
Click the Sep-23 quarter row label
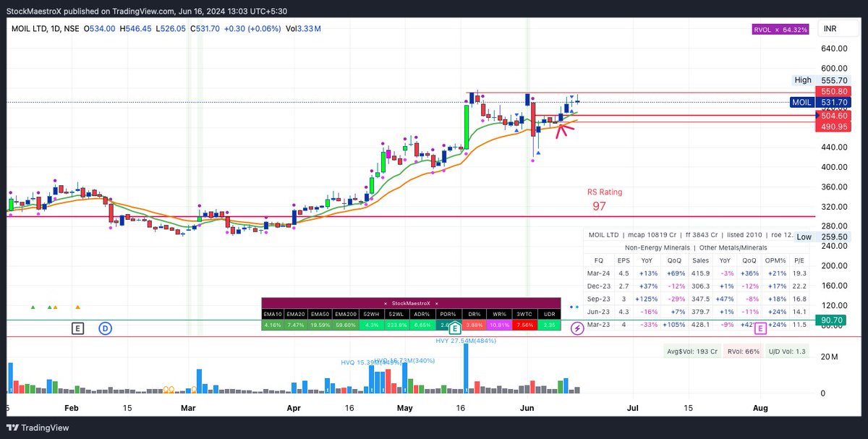pos(597,301)
